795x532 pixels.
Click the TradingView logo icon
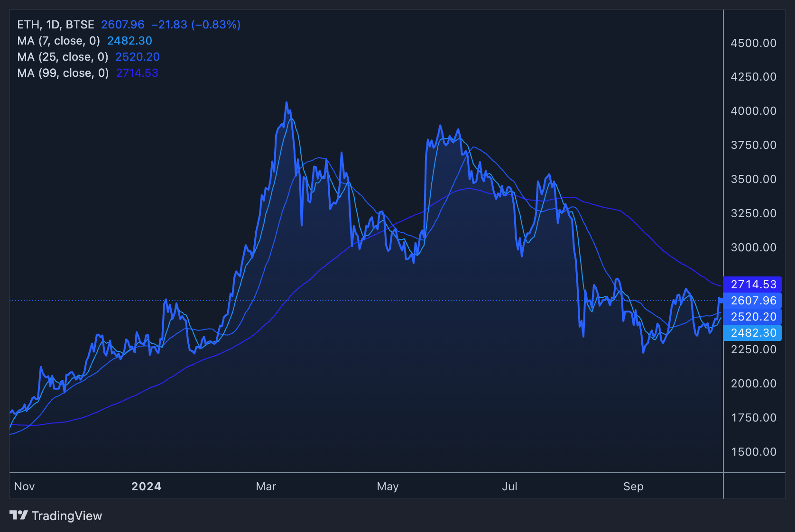coord(19,515)
